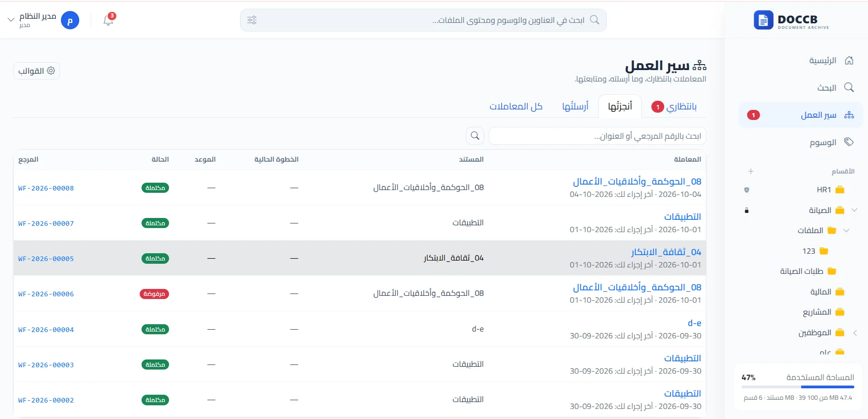Focus the global search field
The width and height of the screenshot is (868, 419).
coord(423,20)
